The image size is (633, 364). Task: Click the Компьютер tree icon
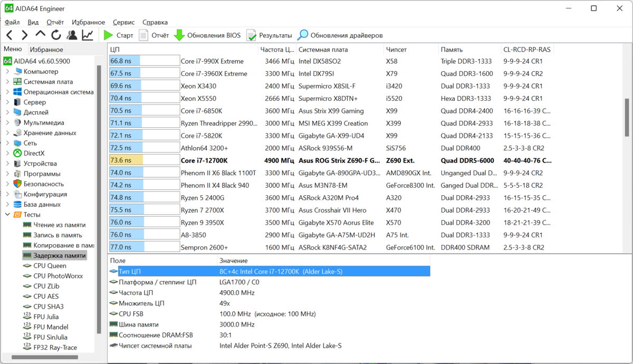pyautogui.click(x=18, y=72)
